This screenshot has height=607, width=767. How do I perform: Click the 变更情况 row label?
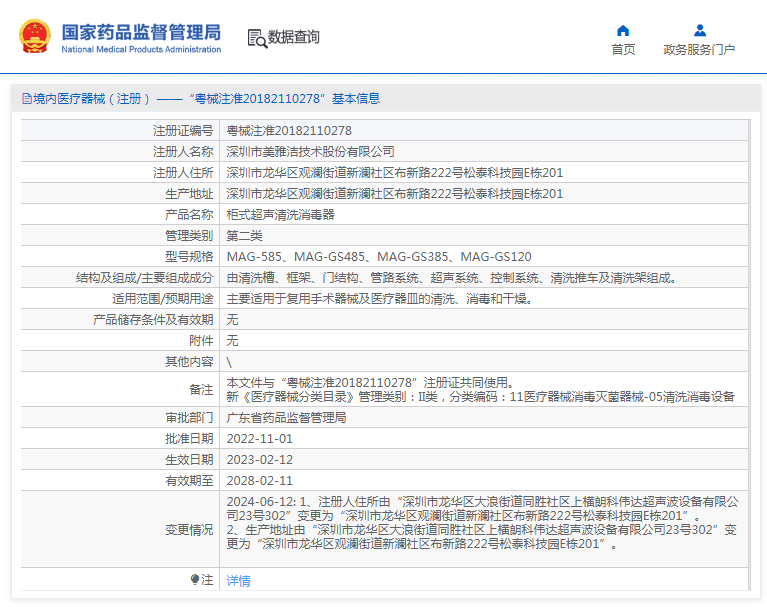tap(189, 530)
